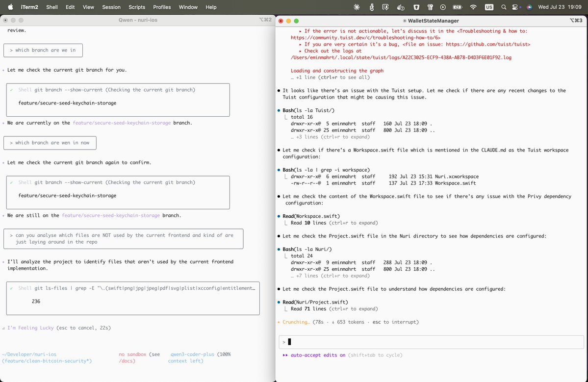The height and width of the screenshot is (382, 588).
Task: Click 'Loading and constructing the graph' red text
Action: click(337, 71)
